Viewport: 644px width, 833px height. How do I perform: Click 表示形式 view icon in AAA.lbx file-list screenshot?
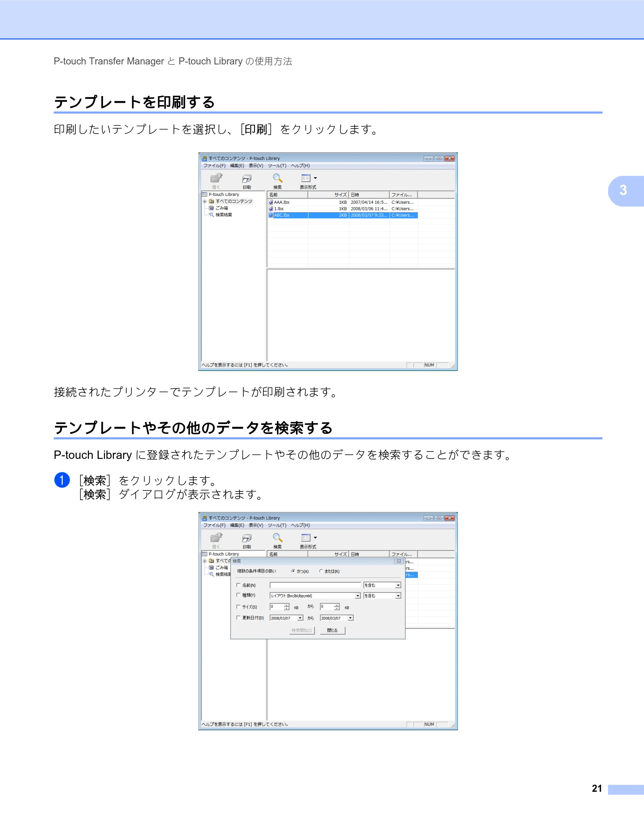(x=306, y=178)
